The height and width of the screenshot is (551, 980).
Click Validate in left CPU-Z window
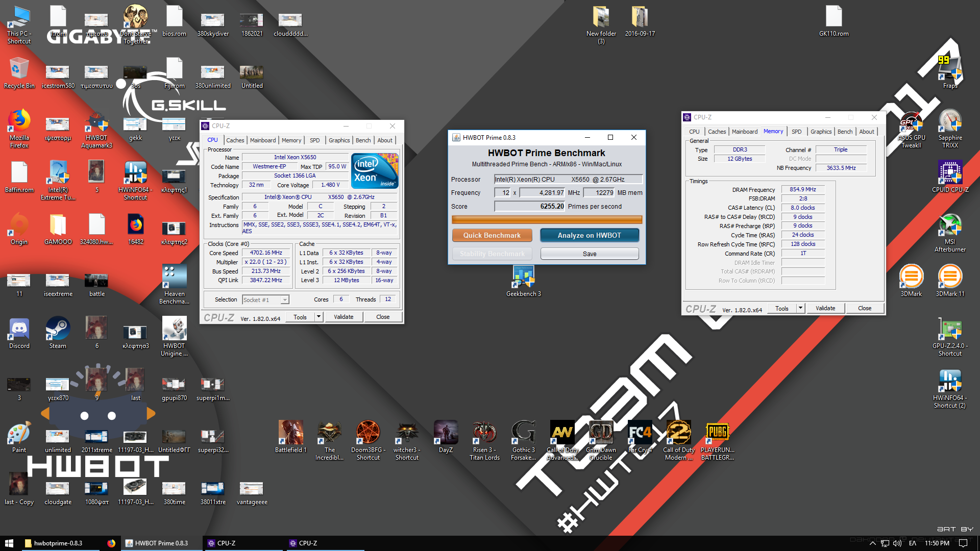344,317
